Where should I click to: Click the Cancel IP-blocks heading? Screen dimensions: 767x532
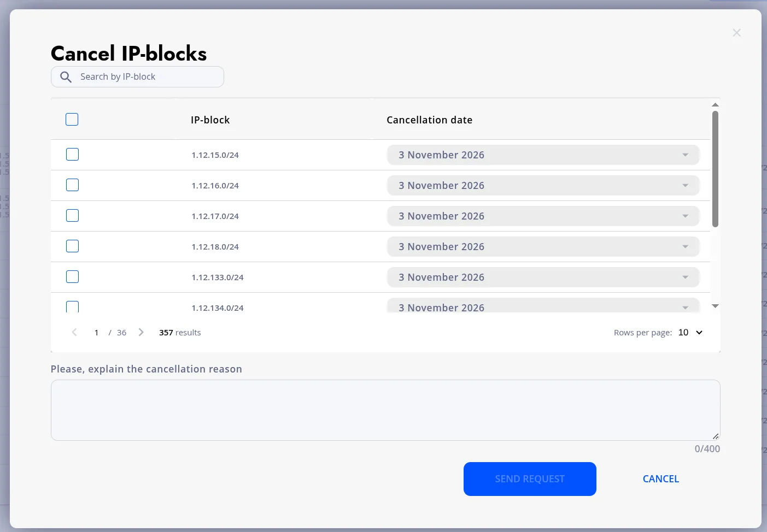129,54
